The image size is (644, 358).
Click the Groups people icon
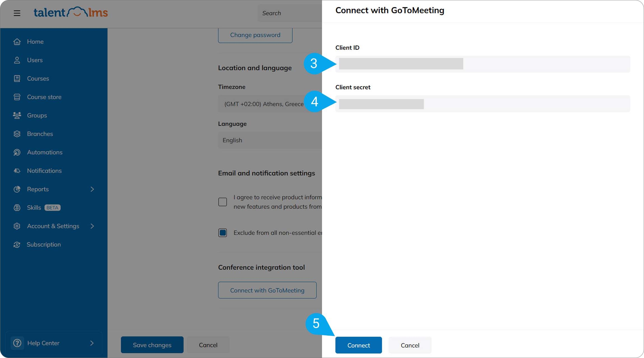(17, 115)
